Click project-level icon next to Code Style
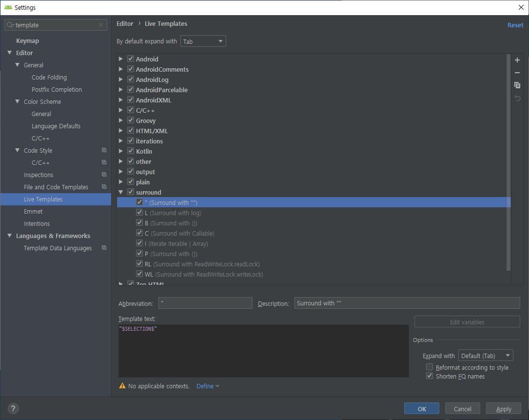Screen dimensions: 529x420 pyautogui.click(x=104, y=150)
